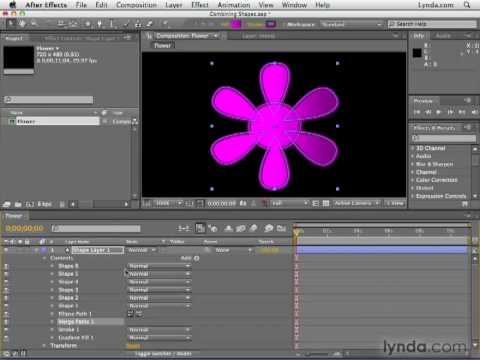The height and width of the screenshot is (360, 480).
Task: Open the Animation menu
Action: [x=234, y=5]
